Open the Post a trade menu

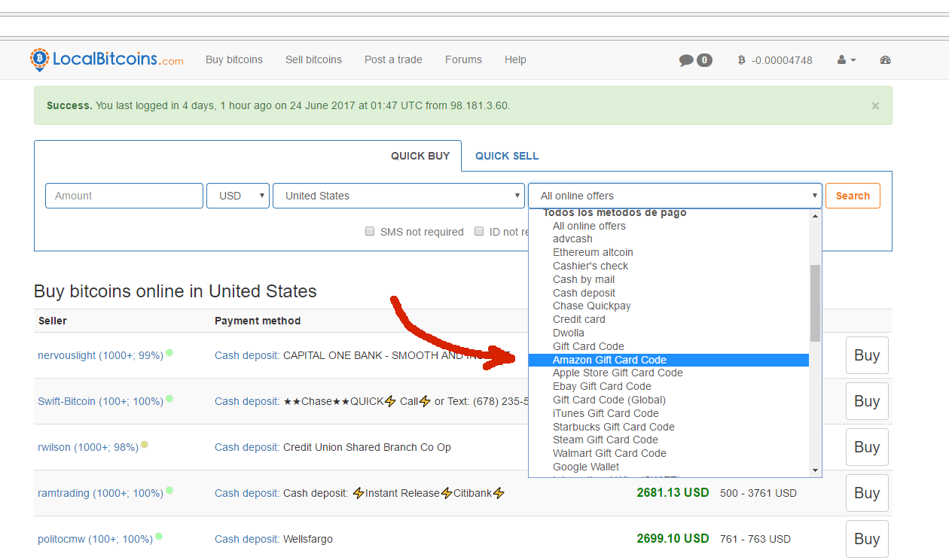393,59
